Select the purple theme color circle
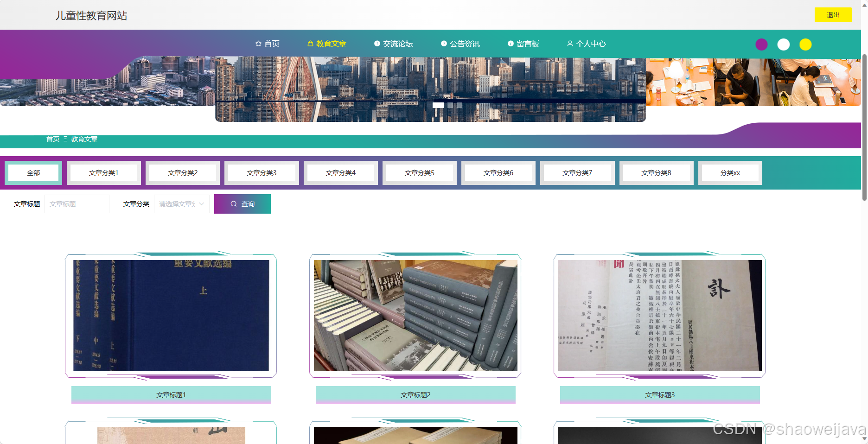This screenshot has width=868, height=444. [x=761, y=44]
